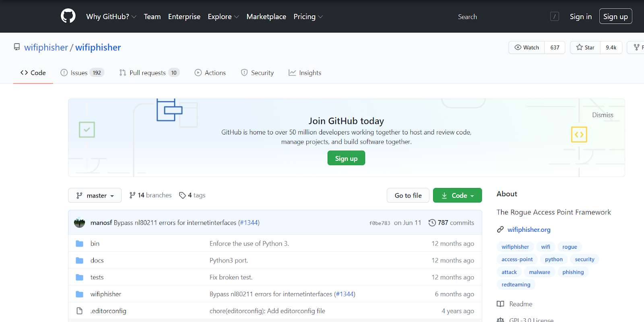
Task: Open the 787 commits history
Action: coord(451,223)
